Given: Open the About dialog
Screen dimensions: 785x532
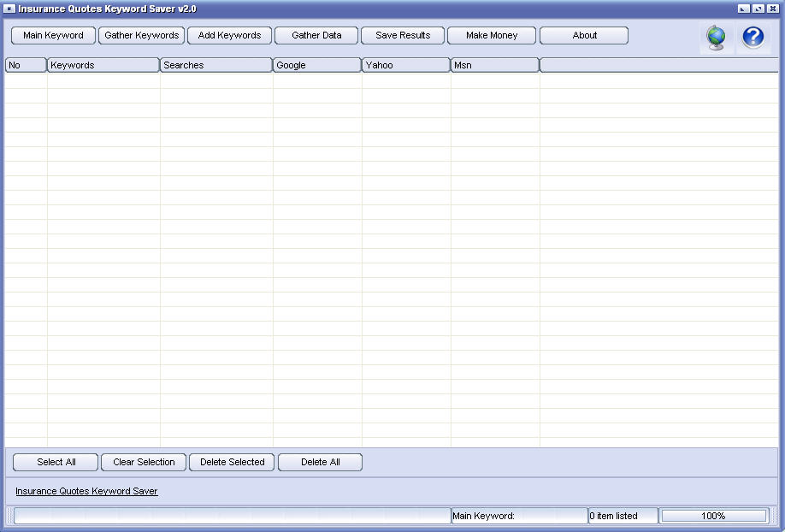Looking at the screenshot, I should 584,36.
